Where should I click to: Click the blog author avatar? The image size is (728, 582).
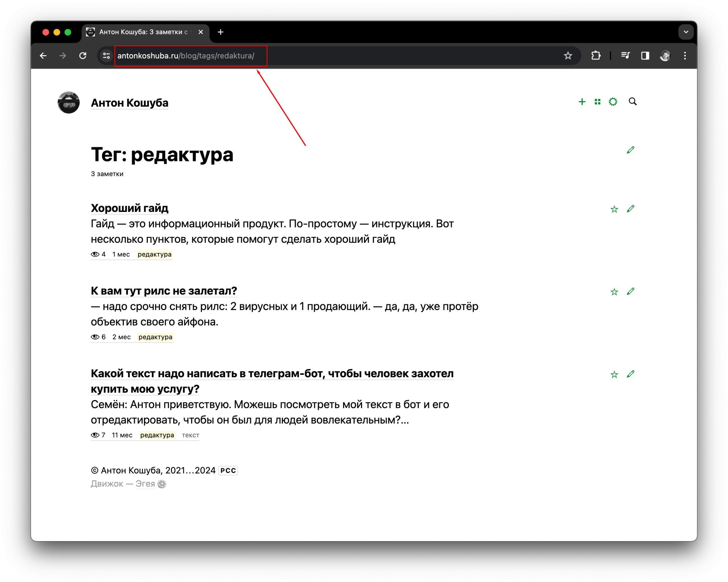tap(69, 103)
